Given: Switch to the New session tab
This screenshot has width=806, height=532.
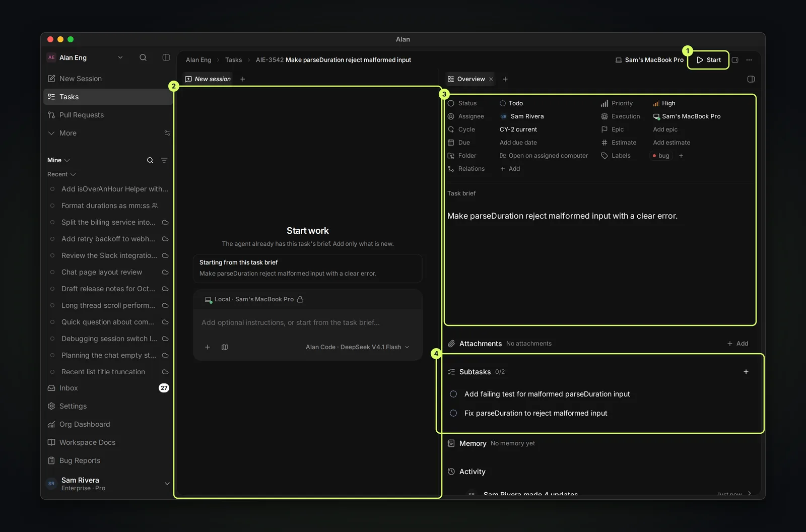Looking at the screenshot, I should pyautogui.click(x=208, y=79).
